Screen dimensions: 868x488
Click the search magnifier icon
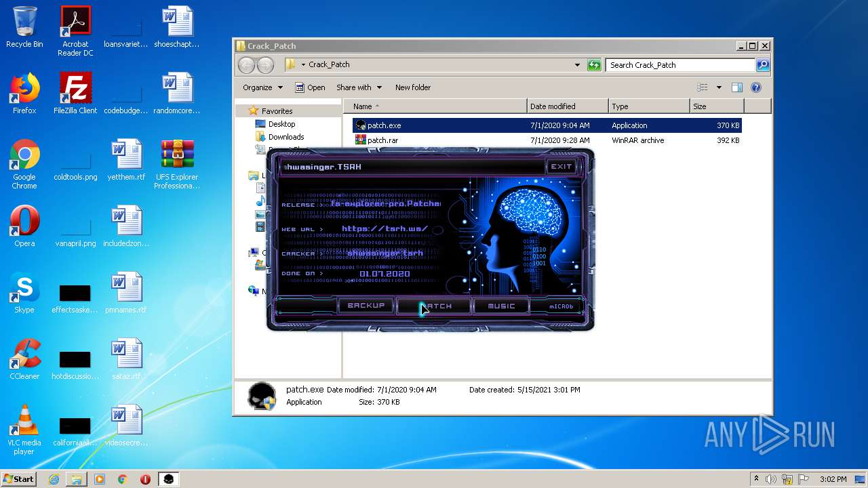click(763, 65)
